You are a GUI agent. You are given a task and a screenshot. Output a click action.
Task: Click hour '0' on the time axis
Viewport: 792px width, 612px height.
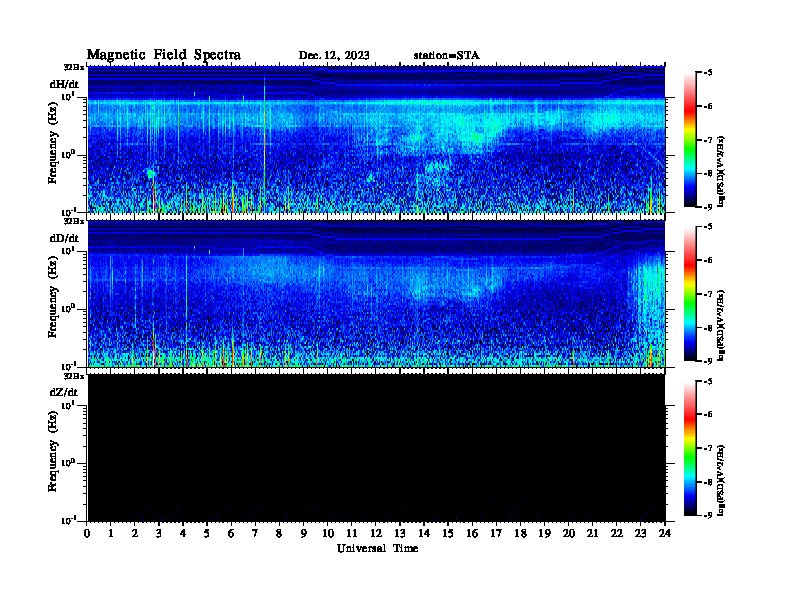87,533
